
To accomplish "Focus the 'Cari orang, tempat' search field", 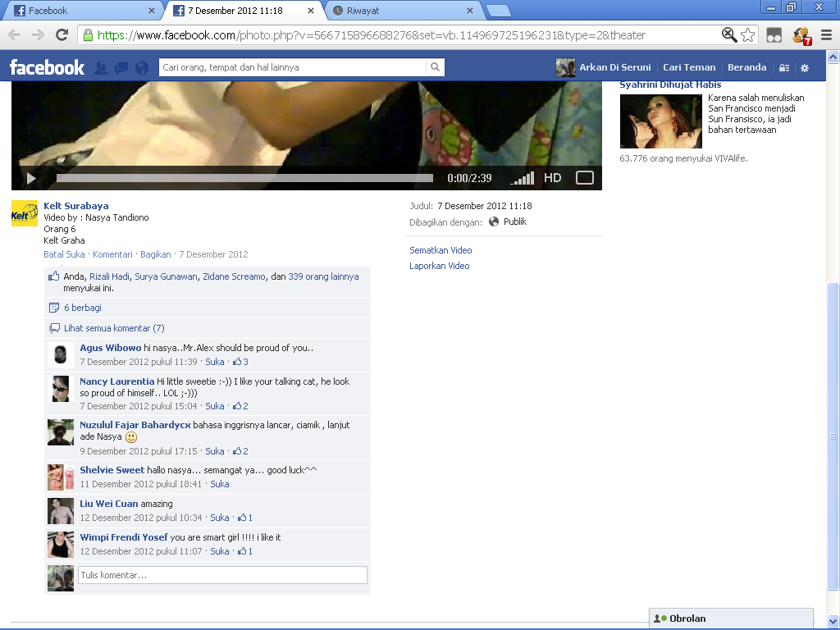I will 293,67.
